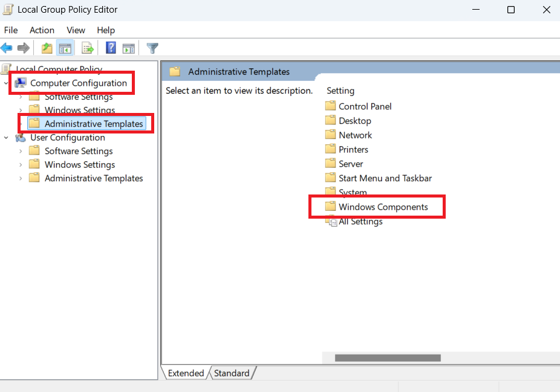This screenshot has width=560, height=392.
Task: Toggle the Show/Hide Console Tree icon
Action: pos(65,48)
